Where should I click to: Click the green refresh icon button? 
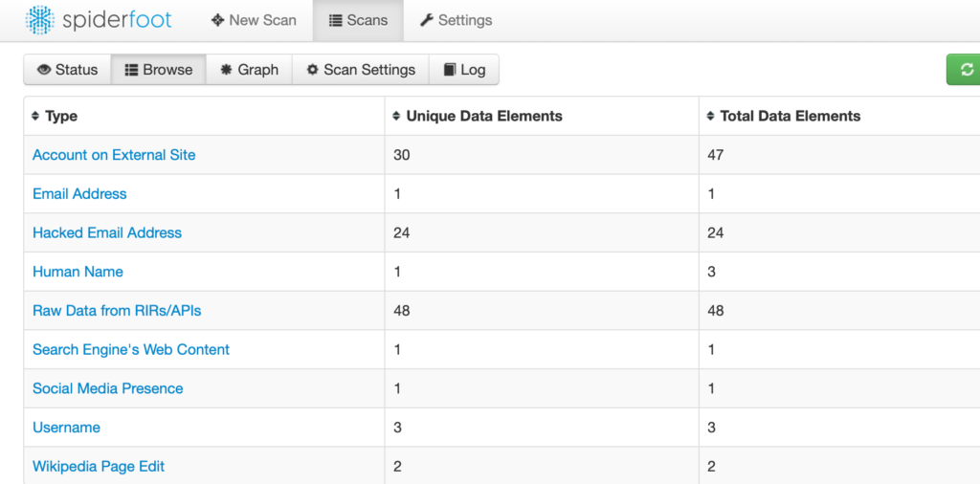tap(964, 69)
